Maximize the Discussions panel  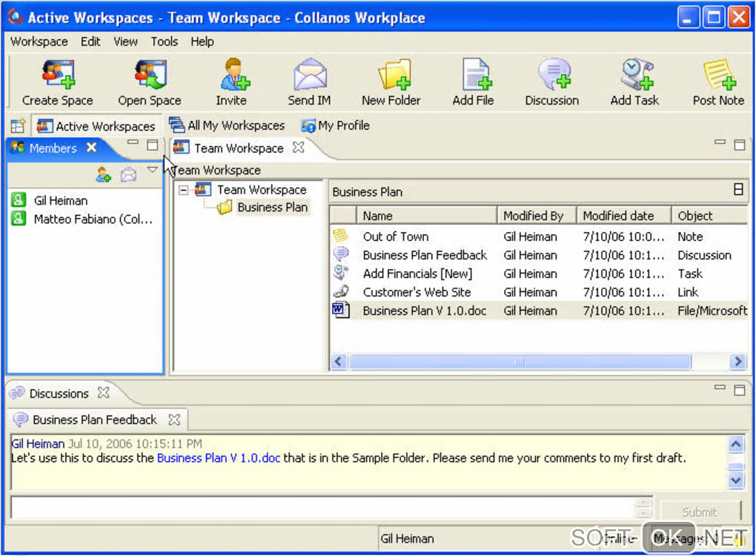[x=739, y=390]
